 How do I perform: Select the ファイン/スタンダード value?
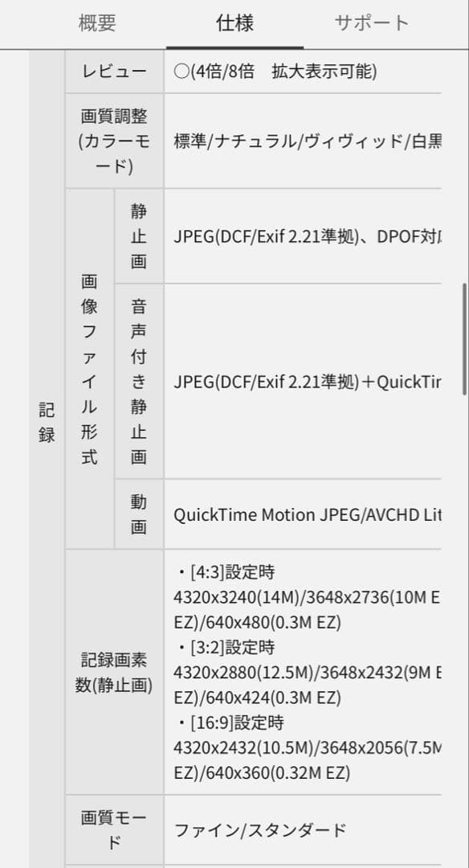(260, 830)
